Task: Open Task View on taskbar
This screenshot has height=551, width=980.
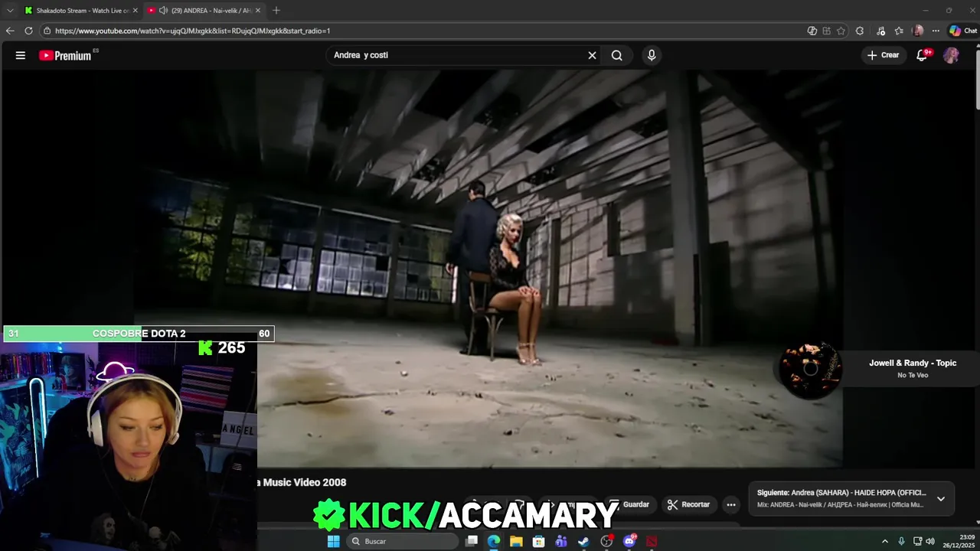Action: point(472,541)
